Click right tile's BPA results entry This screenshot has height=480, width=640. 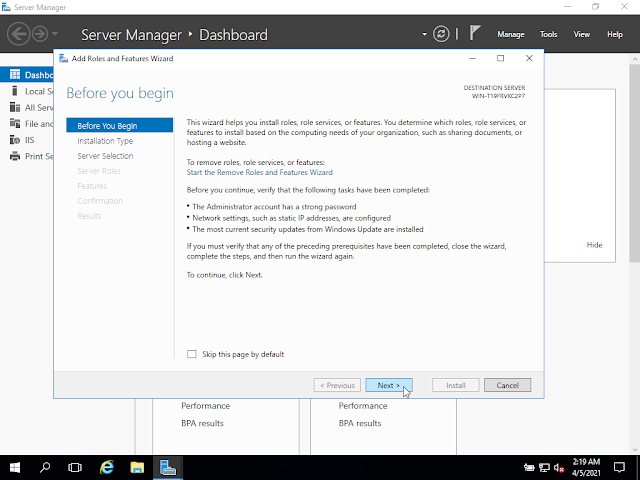(x=360, y=423)
